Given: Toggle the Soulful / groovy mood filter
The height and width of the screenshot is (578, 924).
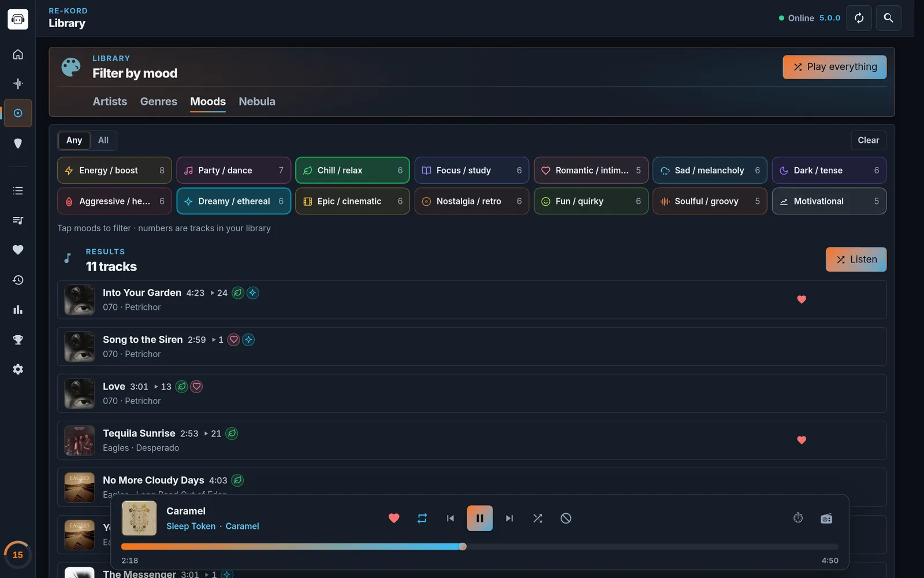Looking at the screenshot, I should point(710,201).
